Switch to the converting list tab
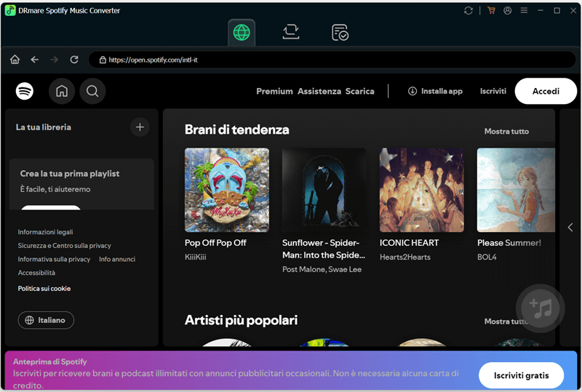 pyautogui.click(x=290, y=32)
